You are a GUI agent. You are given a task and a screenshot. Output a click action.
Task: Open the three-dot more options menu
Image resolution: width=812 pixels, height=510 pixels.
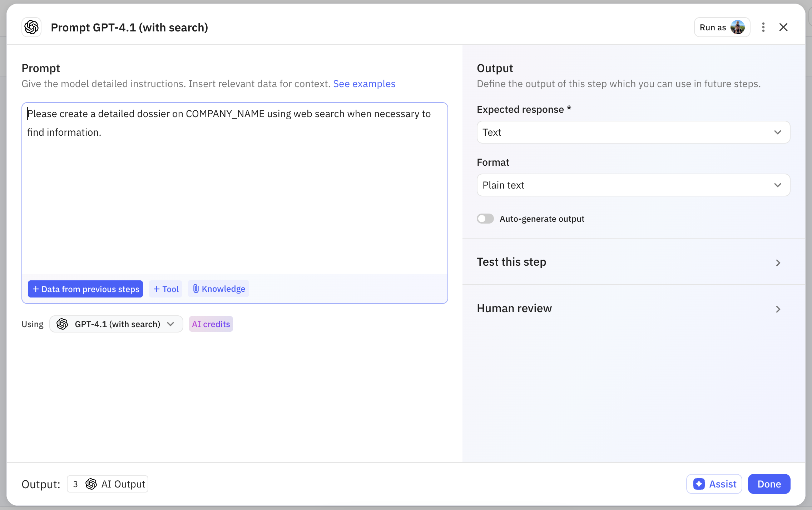tap(763, 27)
